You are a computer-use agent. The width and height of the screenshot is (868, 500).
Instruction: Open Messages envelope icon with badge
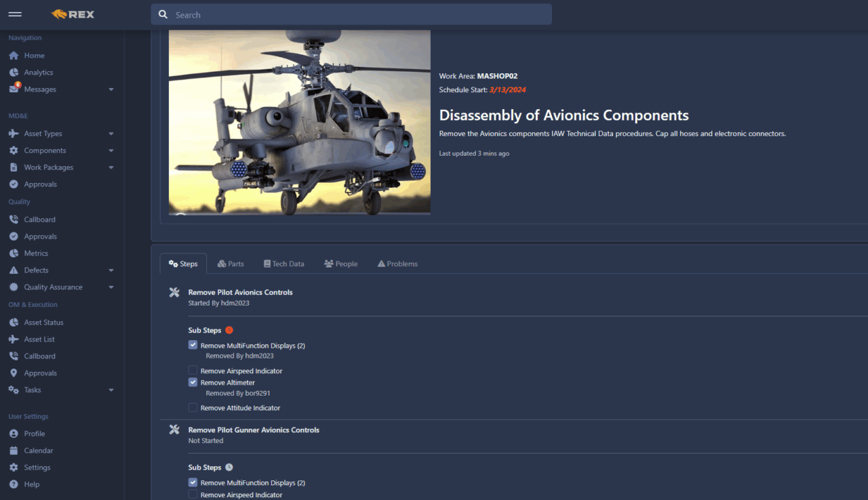14,89
